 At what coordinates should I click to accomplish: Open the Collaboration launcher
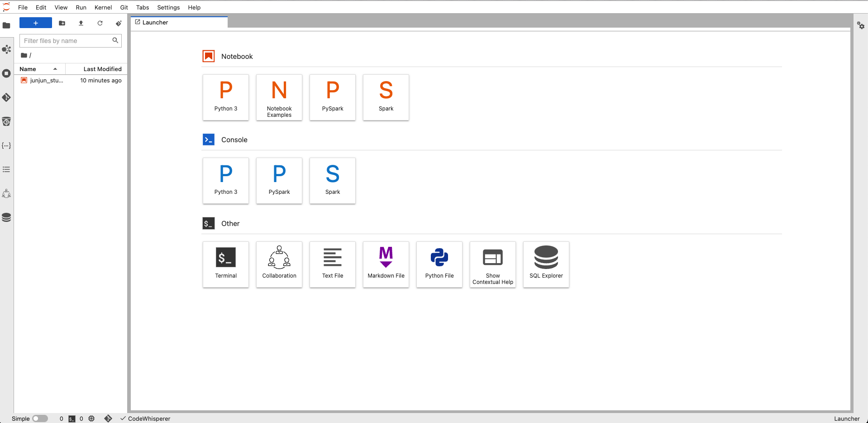[x=279, y=264]
